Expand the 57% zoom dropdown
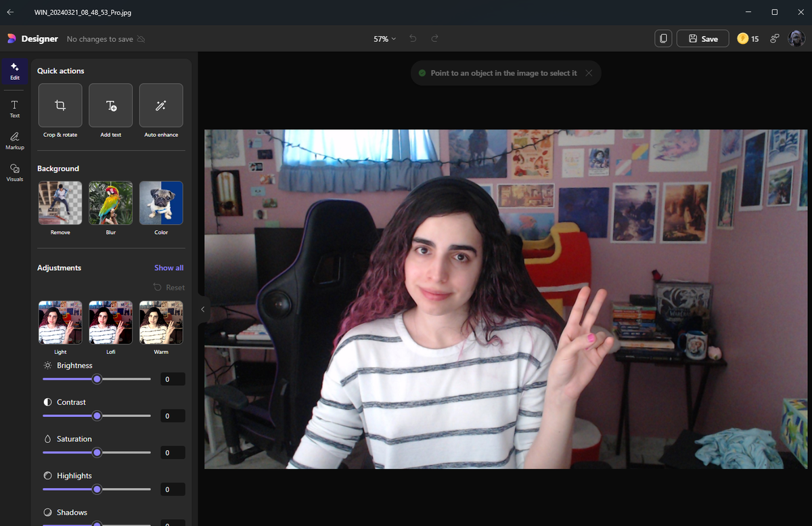 point(384,39)
